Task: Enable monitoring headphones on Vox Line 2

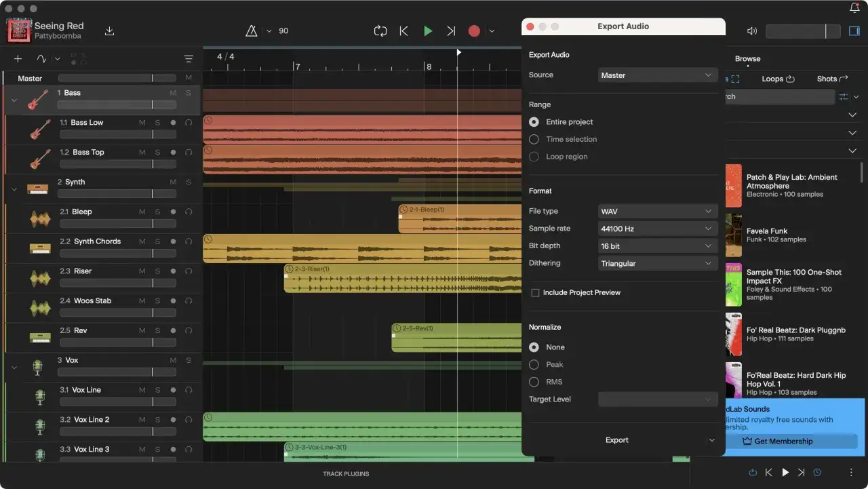Action: (188, 420)
